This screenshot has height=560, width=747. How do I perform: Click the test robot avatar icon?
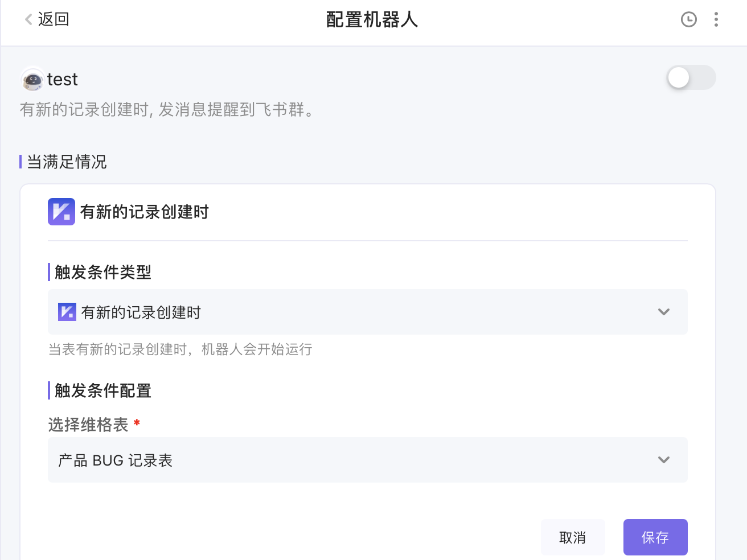32,80
